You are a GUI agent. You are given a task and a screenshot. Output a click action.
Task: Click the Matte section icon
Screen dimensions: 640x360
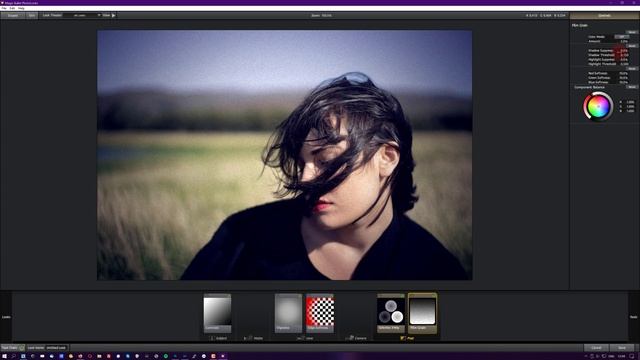point(247,338)
